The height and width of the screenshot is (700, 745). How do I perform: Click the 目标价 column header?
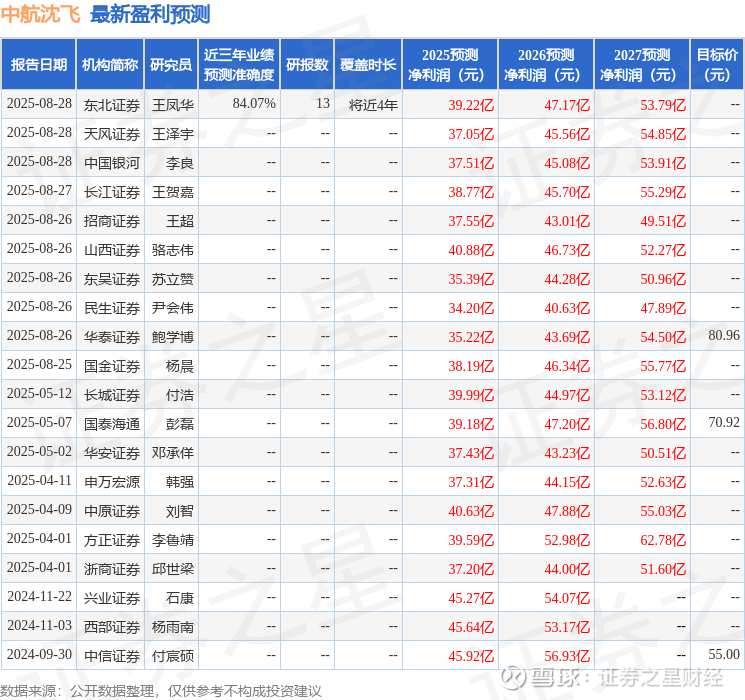(x=717, y=65)
